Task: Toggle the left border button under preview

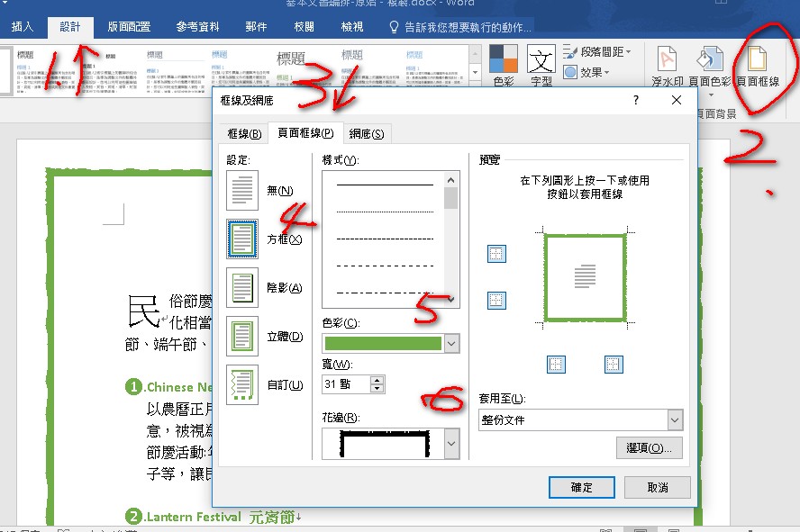Action: point(556,364)
